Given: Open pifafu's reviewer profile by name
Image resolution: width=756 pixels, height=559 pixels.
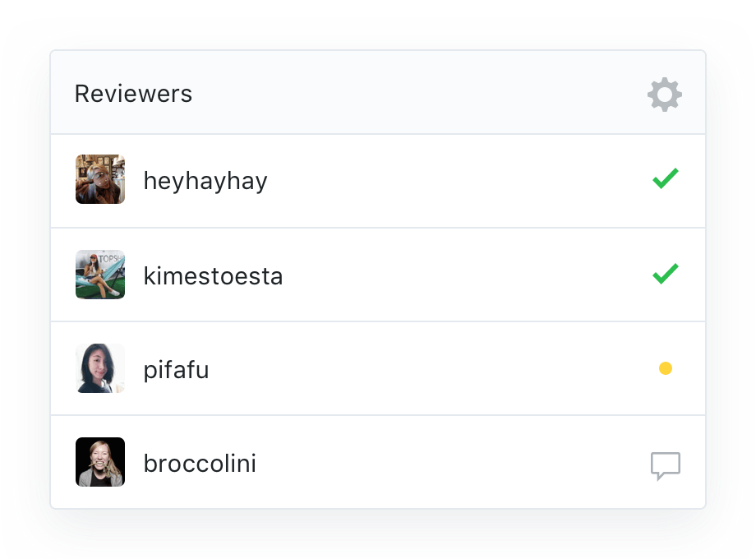Looking at the screenshot, I should tap(175, 369).
